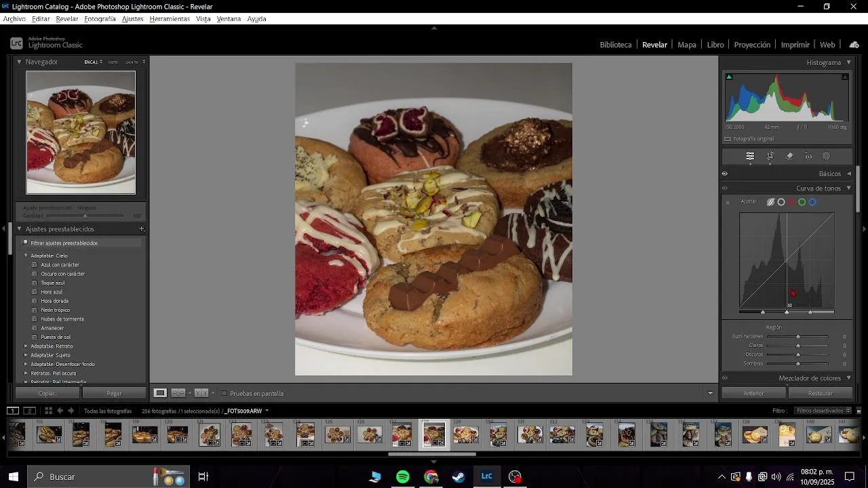
Task: Select the parametric curve icon
Action: point(771,202)
